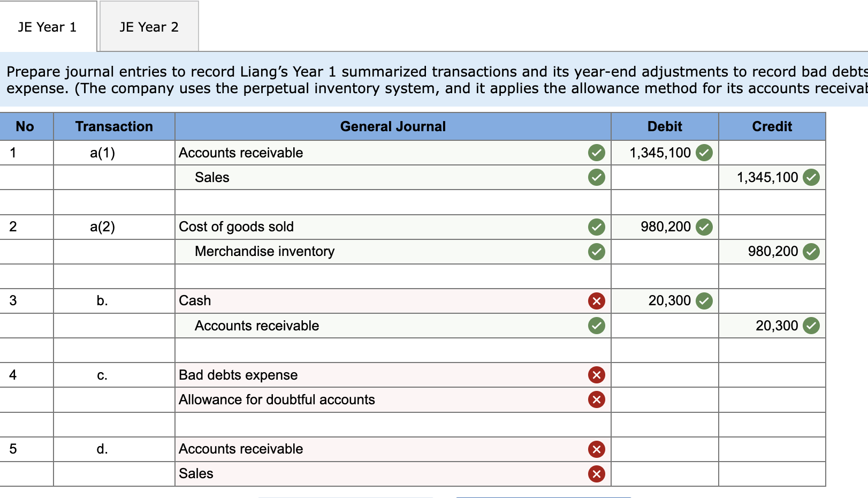This screenshot has height=498, width=868.
Task: Click the General Journal column header
Action: coord(393,126)
